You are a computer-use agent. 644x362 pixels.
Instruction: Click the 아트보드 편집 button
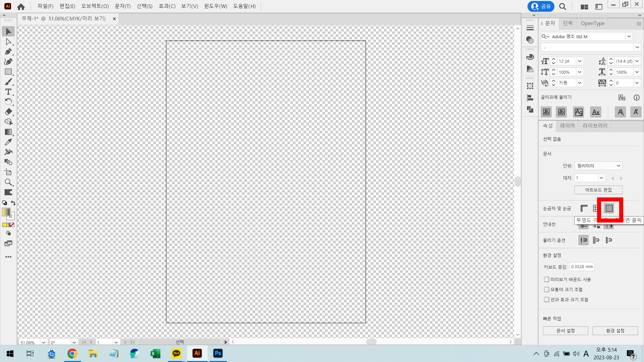tap(598, 190)
